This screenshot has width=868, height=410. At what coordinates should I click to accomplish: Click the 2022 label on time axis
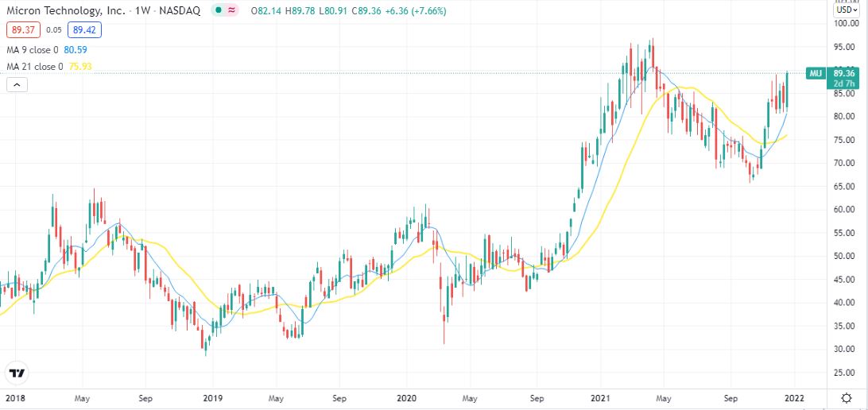tap(794, 398)
